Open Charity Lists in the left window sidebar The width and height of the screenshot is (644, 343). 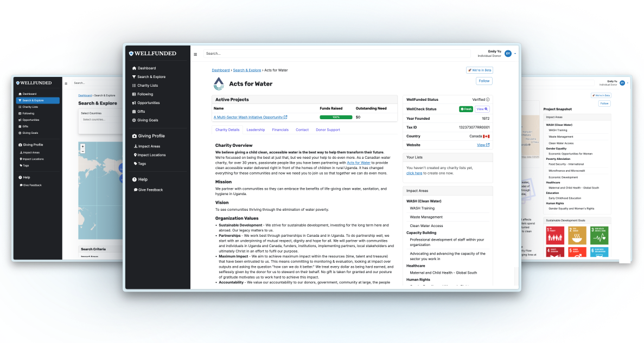tap(28, 107)
